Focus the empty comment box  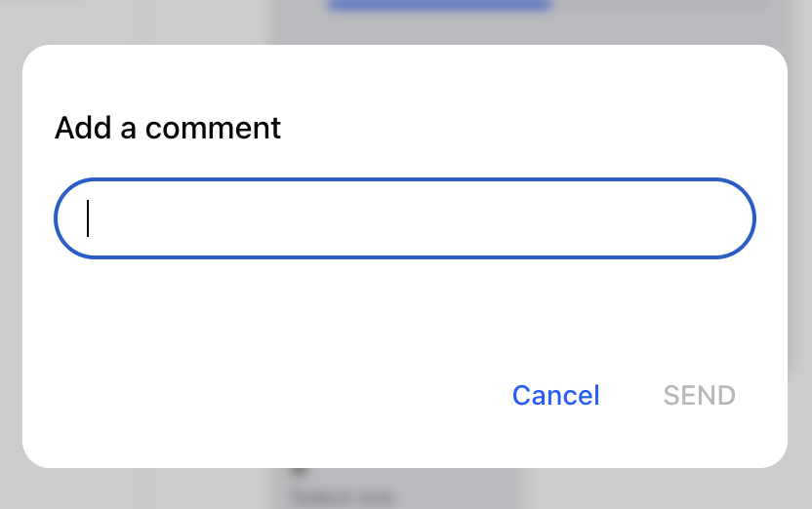pos(405,218)
